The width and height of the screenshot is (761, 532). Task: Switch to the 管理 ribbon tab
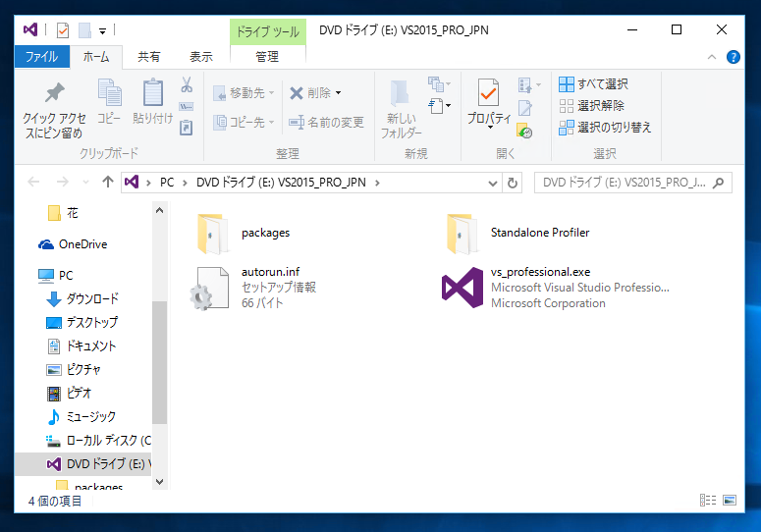click(267, 57)
